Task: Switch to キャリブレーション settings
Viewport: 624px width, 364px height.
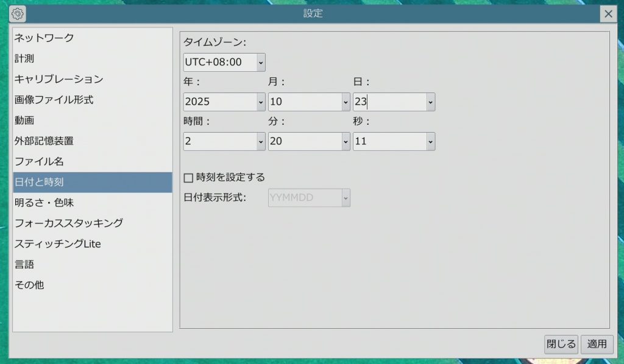Action: (x=58, y=79)
